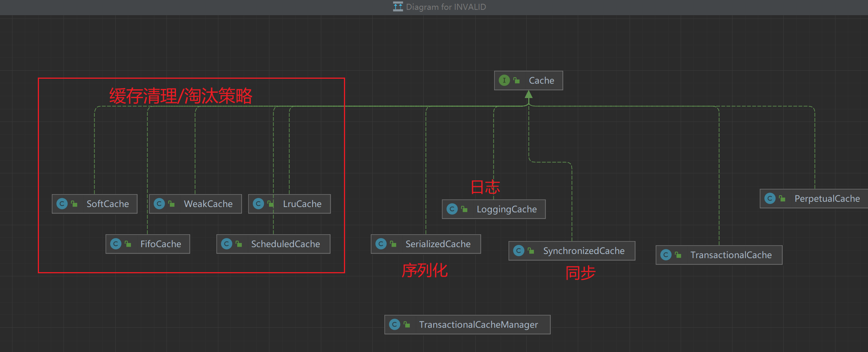
Task: Click the public lock icon of FifoCache
Action: tap(128, 244)
